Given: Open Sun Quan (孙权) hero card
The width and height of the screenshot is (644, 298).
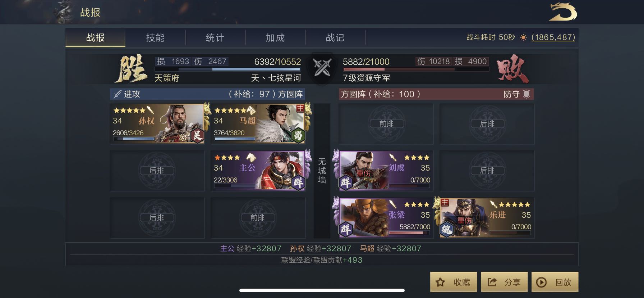Looking at the screenshot, I should coord(157,123).
